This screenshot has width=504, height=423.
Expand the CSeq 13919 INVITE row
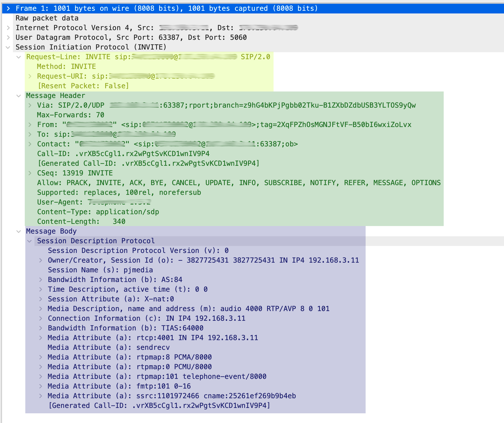(x=30, y=173)
